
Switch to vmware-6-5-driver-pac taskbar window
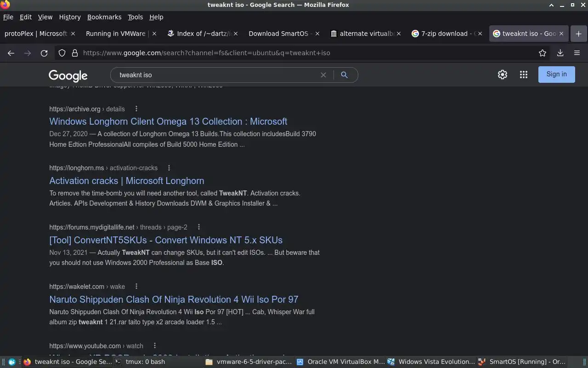point(249,362)
